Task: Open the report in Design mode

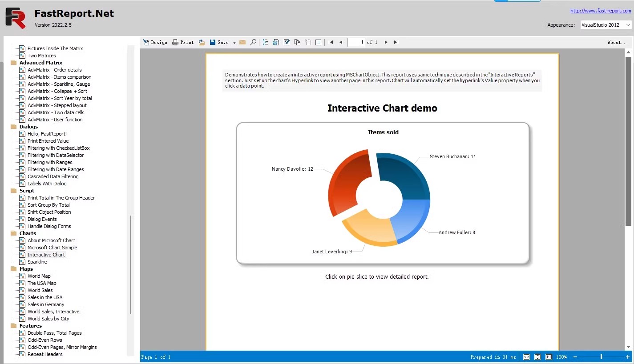Action: [155, 42]
